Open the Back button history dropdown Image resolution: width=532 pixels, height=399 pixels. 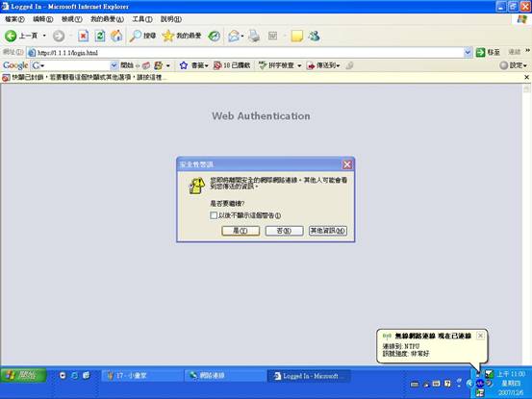coord(44,36)
